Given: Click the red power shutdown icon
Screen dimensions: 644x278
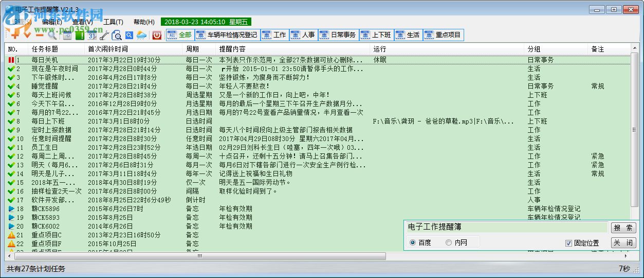Looking at the screenshot, I should click(x=157, y=36).
